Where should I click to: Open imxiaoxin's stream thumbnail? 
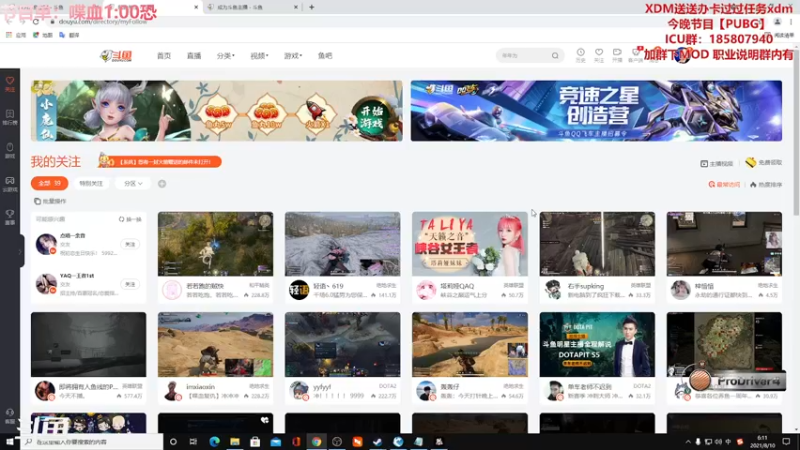pos(215,344)
